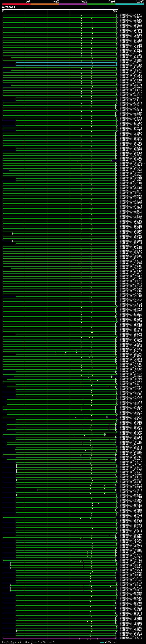The height and width of the screenshot is (644, 146).
Task: Open hit UniRef100_Q9FEQ3
Action: [131, 30]
